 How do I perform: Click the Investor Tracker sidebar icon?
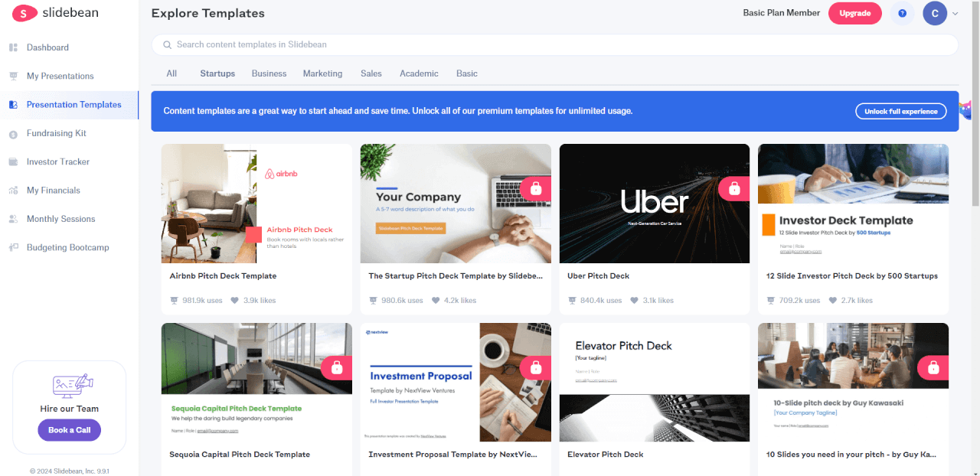pos(13,161)
